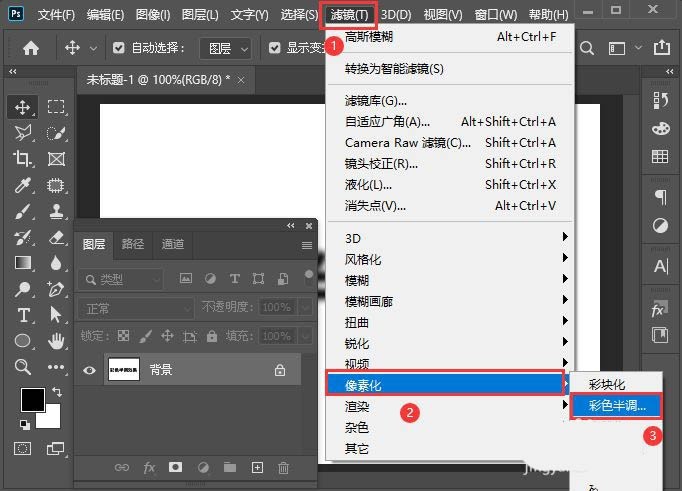The image size is (682, 491).
Task: Open the 正常 blend mode dropdown
Action: point(136,308)
